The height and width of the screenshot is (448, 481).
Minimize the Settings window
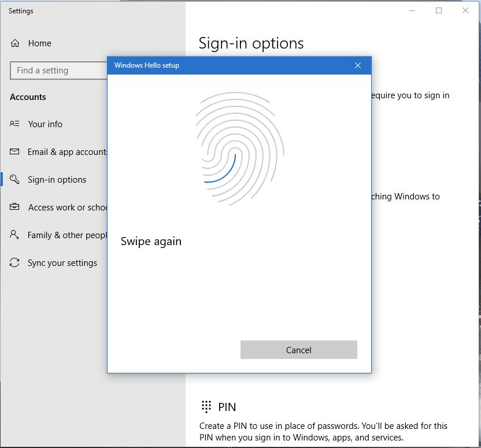tap(412, 10)
